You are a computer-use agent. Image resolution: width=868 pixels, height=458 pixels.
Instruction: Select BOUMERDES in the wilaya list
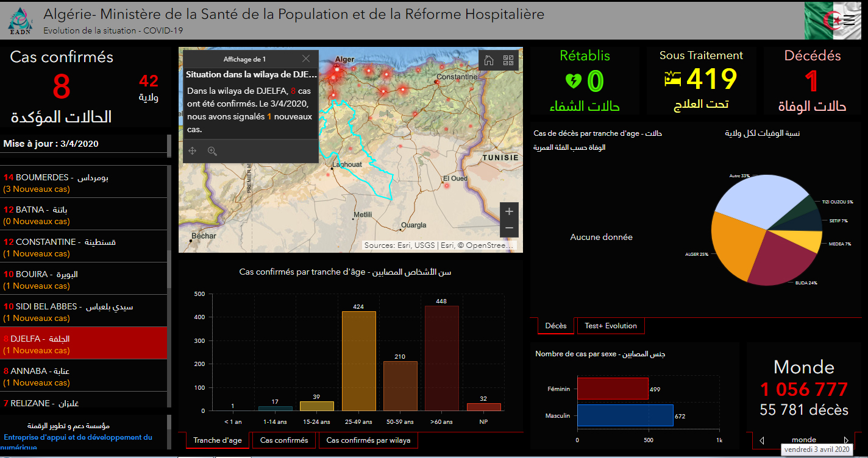tap(84, 183)
